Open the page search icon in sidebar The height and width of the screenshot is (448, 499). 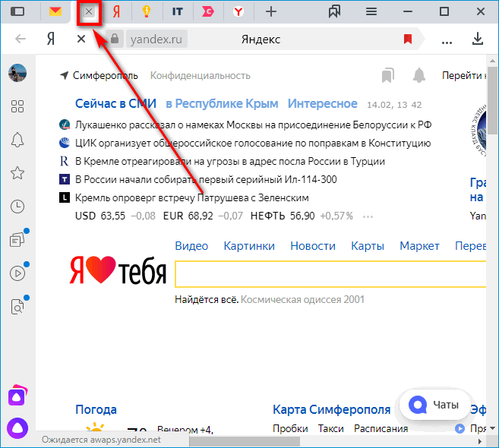point(17,307)
